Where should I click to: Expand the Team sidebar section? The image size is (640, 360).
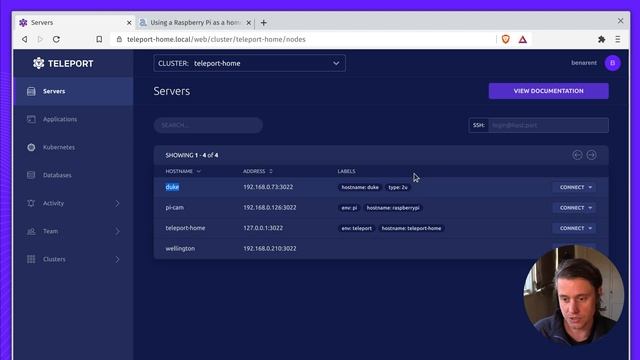[x=73, y=231]
